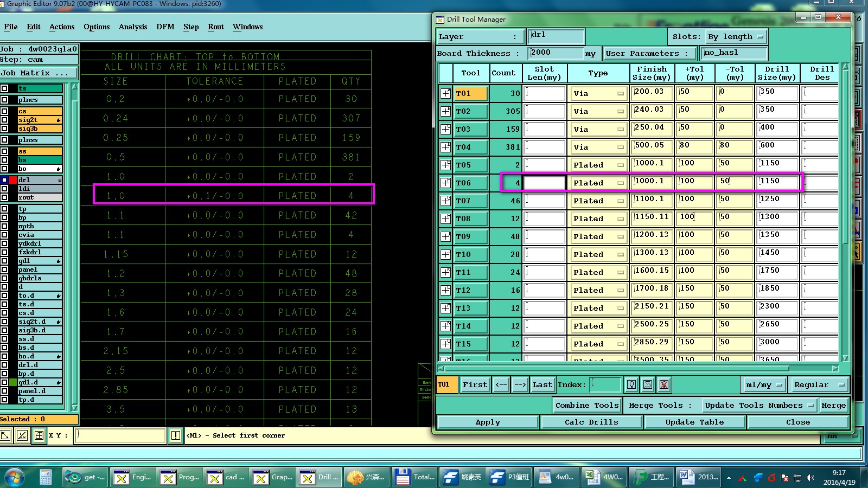This screenshot has width=868, height=488.
Task: Click the plus icon on row T09
Action: [x=445, y=236]
